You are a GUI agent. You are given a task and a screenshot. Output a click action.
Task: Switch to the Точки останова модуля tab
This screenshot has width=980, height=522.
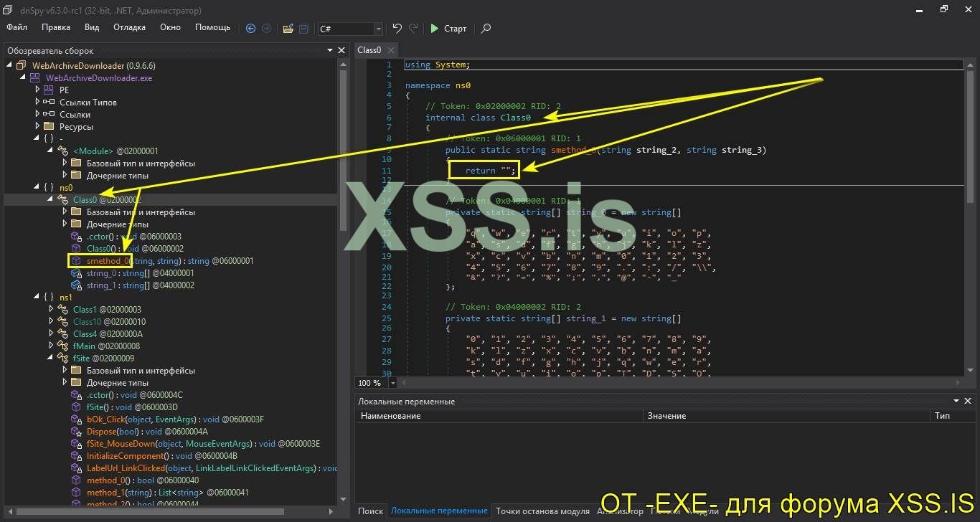point(542,511)
